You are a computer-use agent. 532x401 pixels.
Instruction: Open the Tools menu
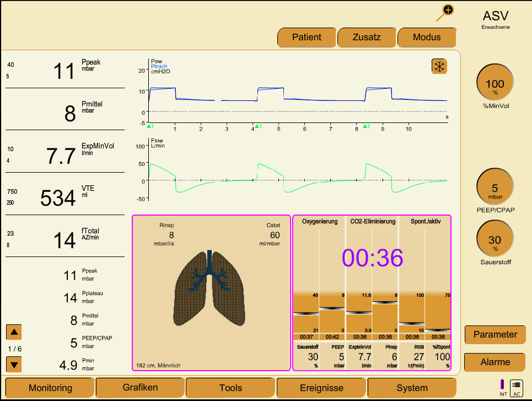click(230, 388)
